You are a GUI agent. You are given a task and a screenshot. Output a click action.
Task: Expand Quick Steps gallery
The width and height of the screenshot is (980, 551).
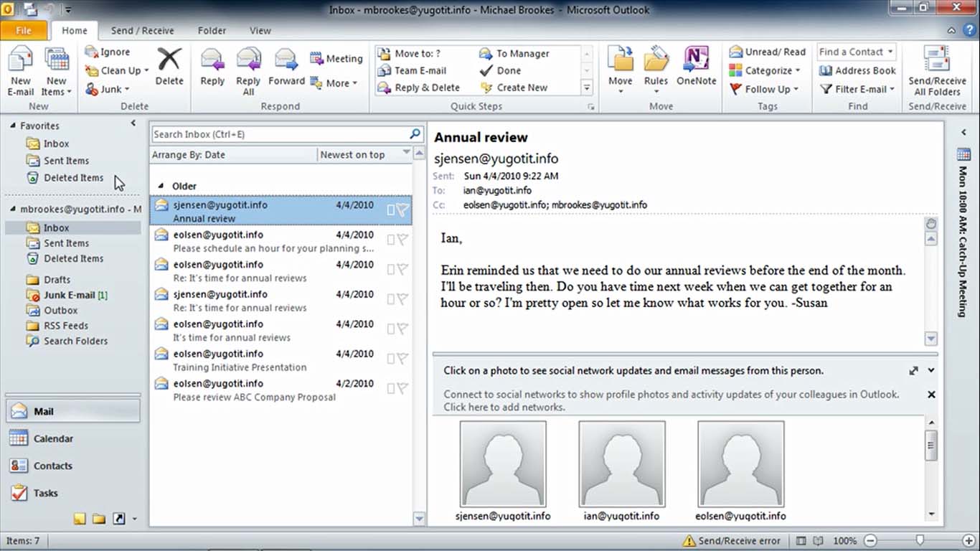pyautogui.click(x=586, y=88)
